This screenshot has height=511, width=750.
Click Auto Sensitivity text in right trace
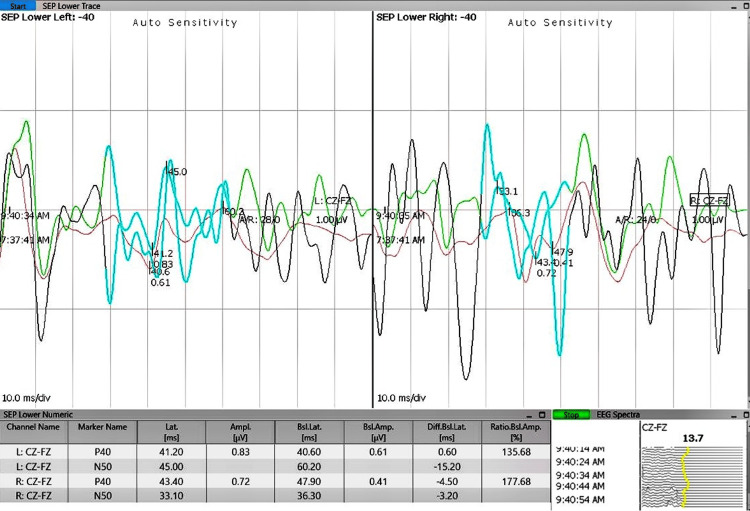point(560,22)
